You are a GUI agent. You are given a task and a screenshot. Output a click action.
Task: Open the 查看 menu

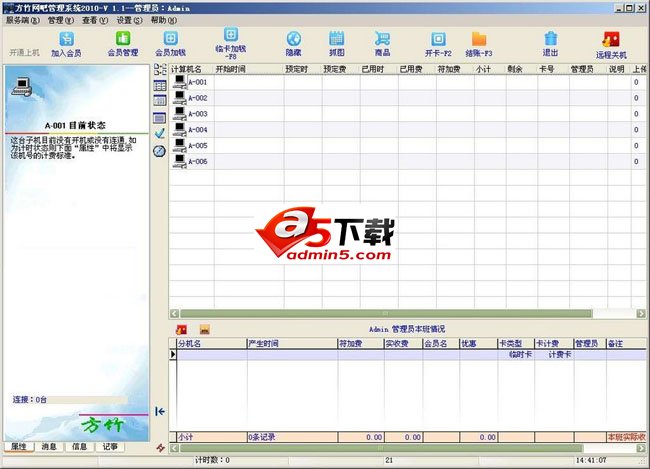tap(95, 20)
